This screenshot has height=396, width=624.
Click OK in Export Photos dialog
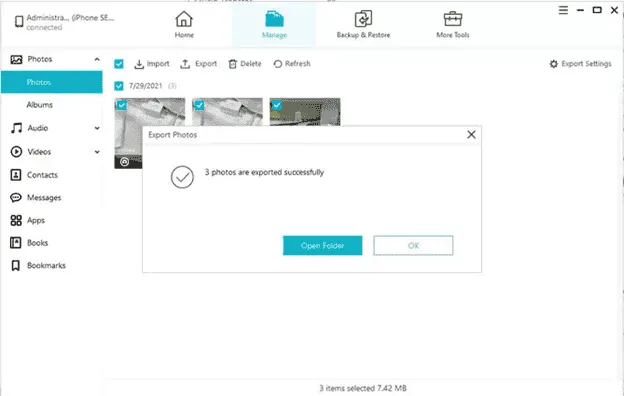pos(413,246)
